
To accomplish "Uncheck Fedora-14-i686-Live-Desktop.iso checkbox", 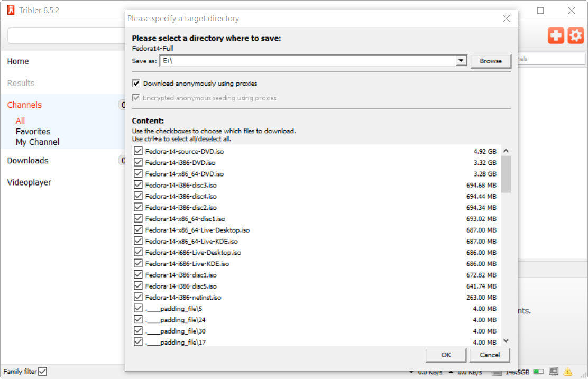I will pyautogui.click(x=138, y=252).
